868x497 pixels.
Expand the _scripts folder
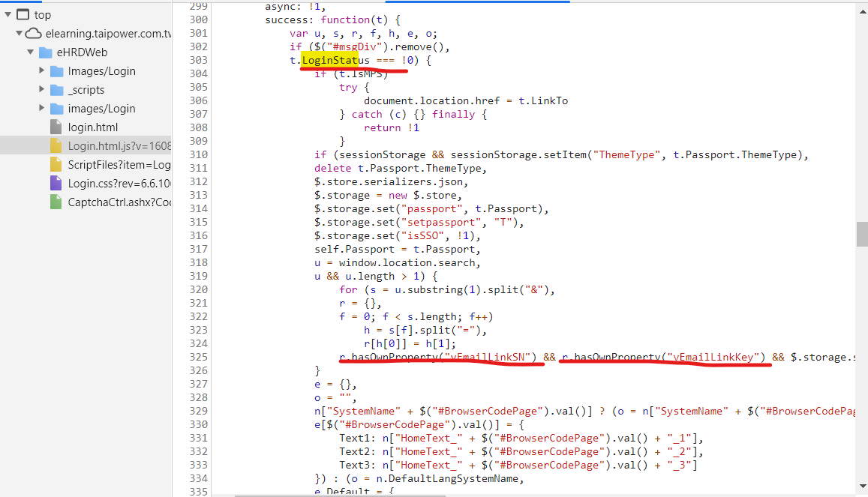click(x=41, y=89)
